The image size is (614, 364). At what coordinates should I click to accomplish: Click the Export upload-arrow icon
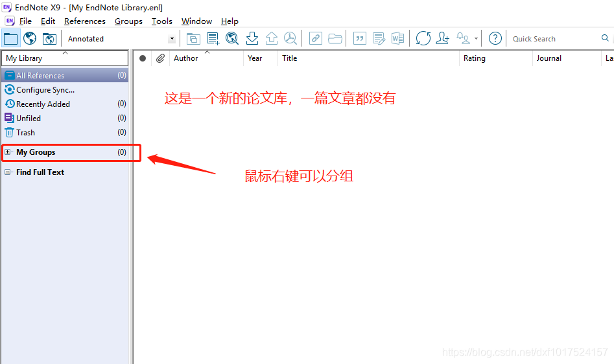(x=272, y=39)
